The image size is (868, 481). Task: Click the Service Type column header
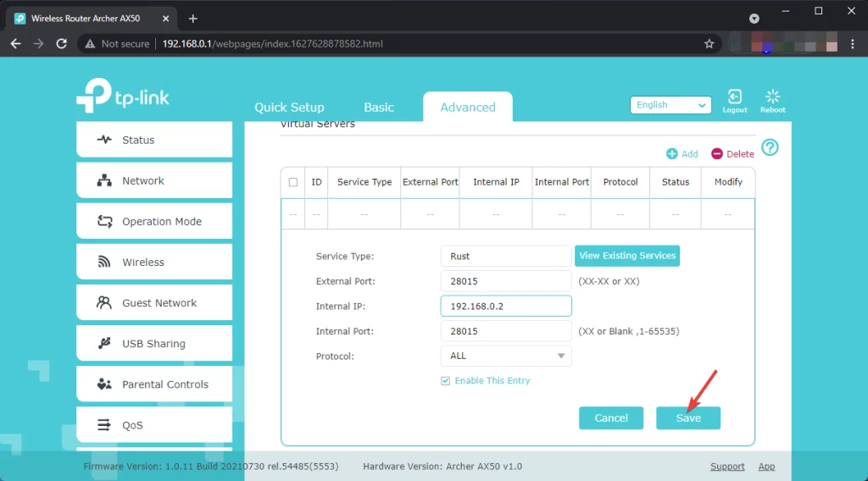364,182
